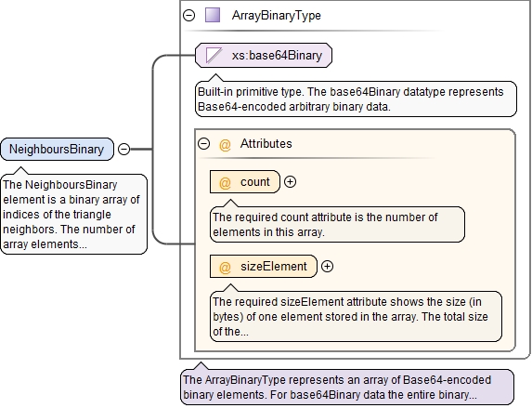Click the @ icon beside Attributes header
This screenshot has width=532, height=408.
click(225, 144)
